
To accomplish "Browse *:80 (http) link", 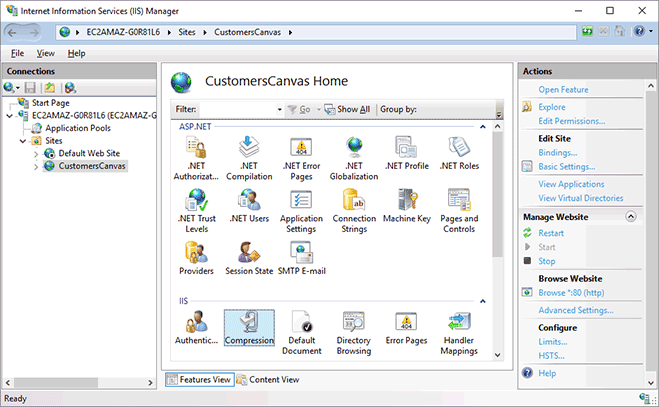I will (x=571, y=293).
